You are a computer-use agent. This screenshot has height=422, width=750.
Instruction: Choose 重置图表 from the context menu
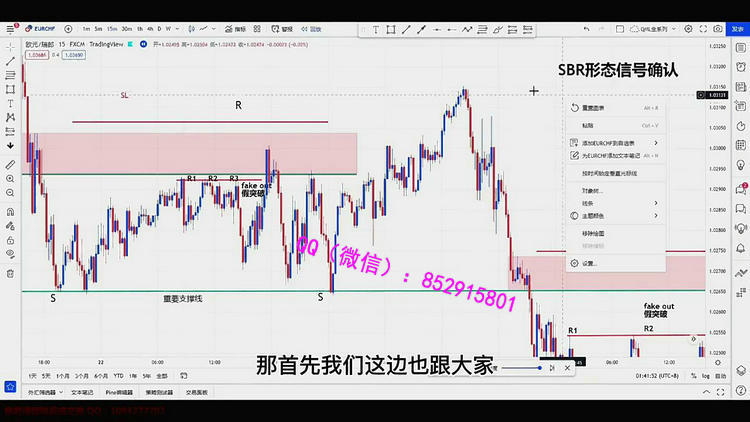(594, 108)
